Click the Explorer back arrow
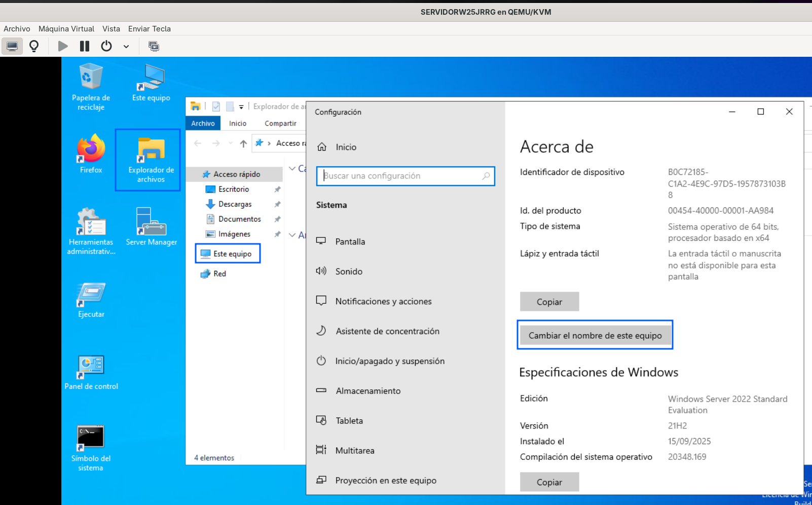This screenshot has width=812, height=505. [198, 143]
